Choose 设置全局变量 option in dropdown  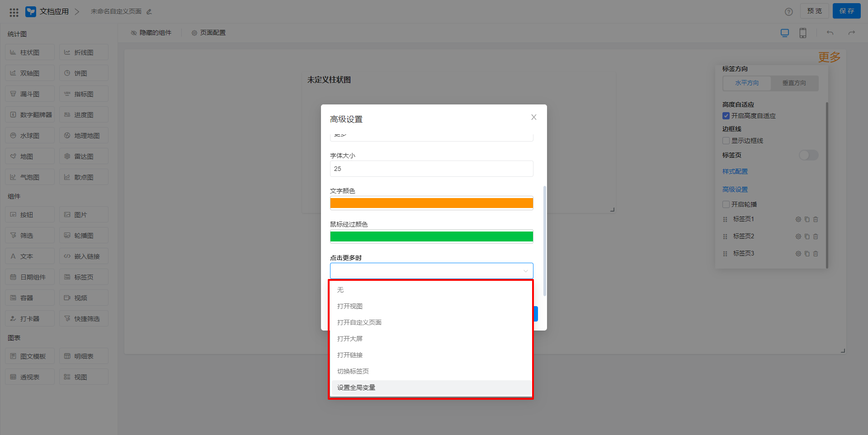click(356, 388)
